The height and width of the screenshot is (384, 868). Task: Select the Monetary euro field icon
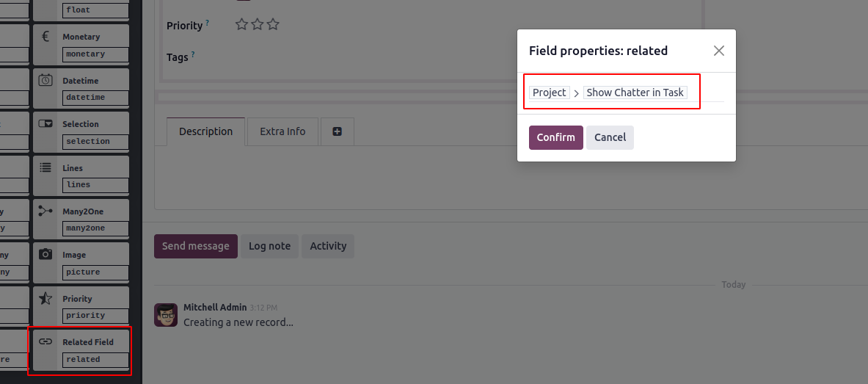45,37
